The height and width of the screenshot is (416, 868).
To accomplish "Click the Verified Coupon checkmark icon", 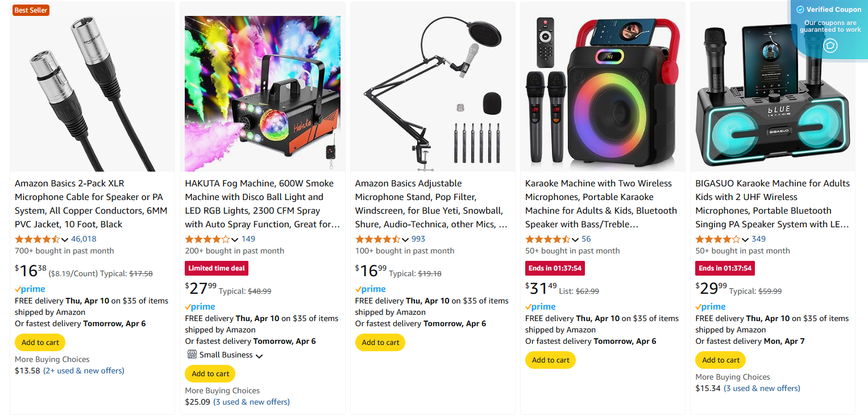I will tap(800, 9).
